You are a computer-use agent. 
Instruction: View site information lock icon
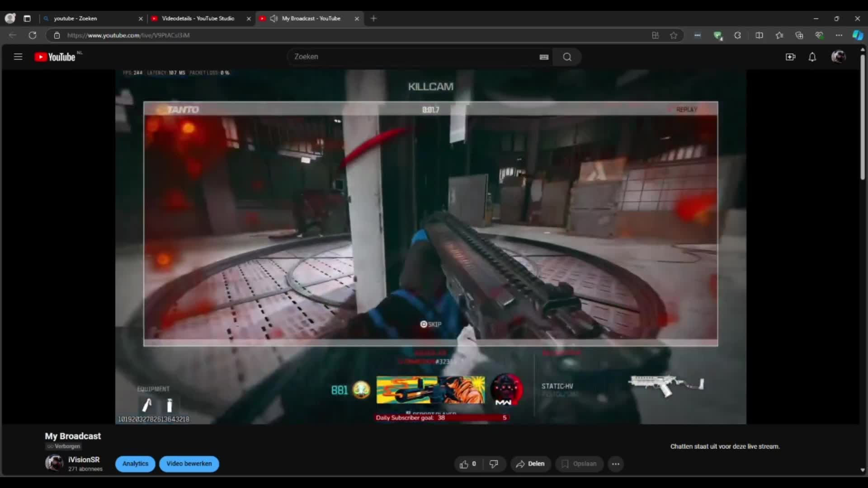tap(57, 35)
